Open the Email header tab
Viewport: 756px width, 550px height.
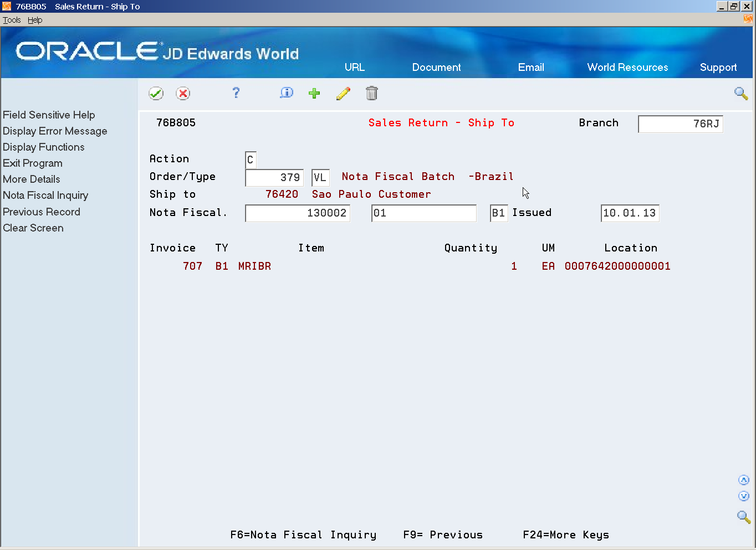click(531, 67)
